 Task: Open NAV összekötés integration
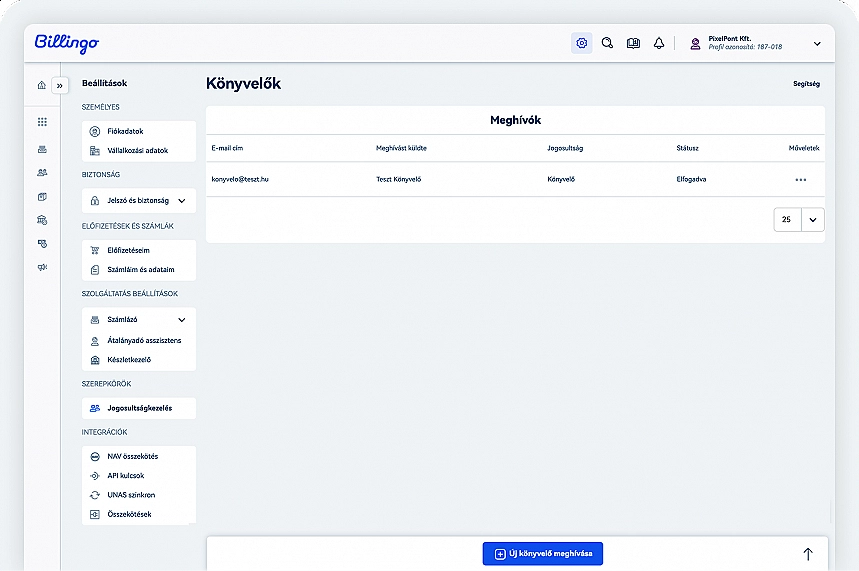[132, 456]
